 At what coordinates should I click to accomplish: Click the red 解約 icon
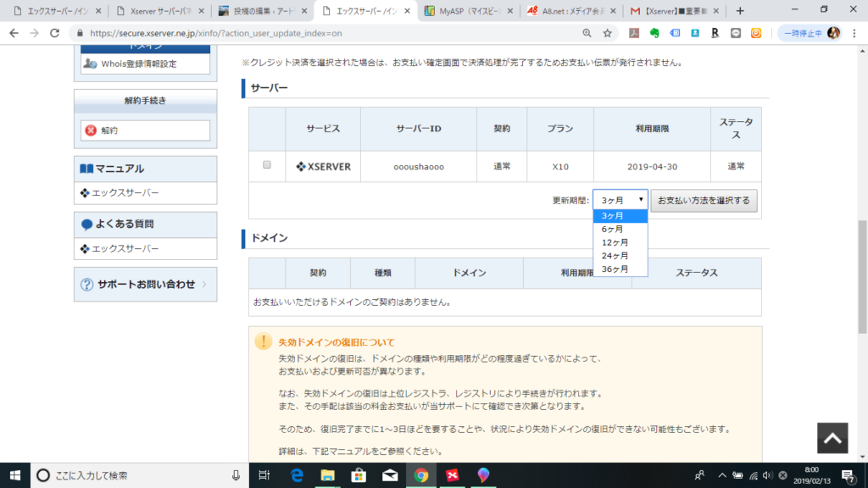pos(91,130)
